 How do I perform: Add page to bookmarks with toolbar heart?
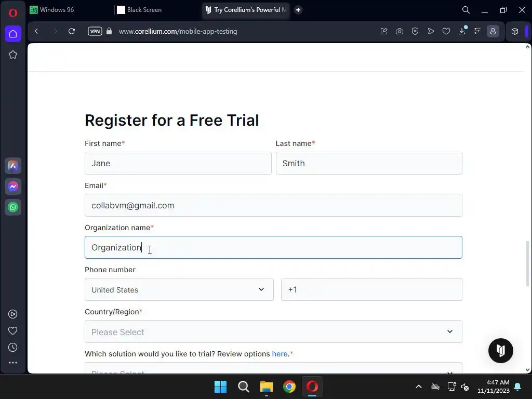click(446, 31)
